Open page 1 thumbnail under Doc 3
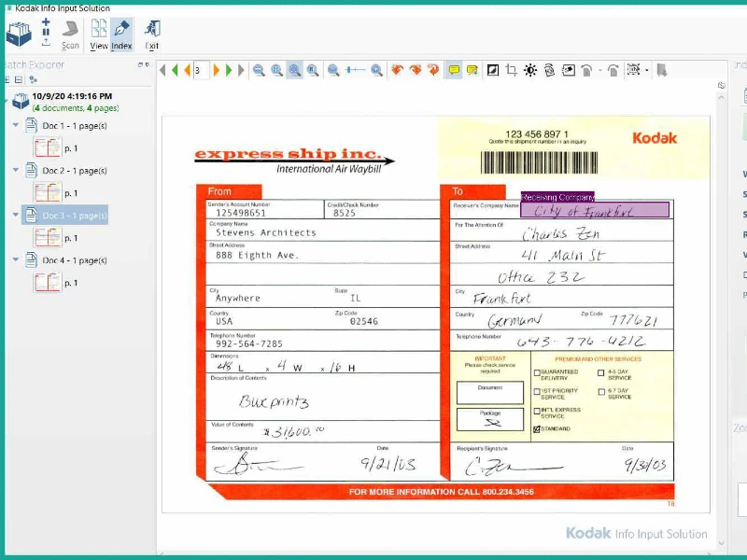The image size is (747, 560). 48,237
